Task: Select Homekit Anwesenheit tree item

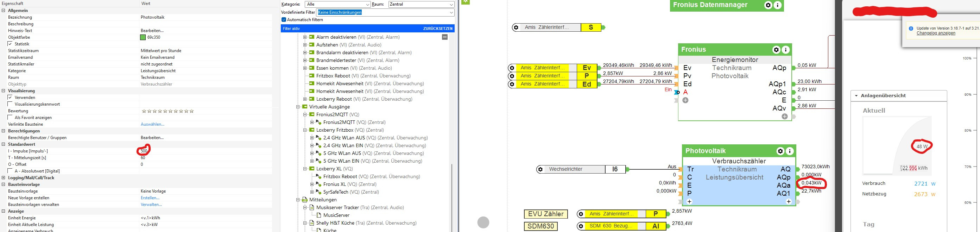Action: 370,91
